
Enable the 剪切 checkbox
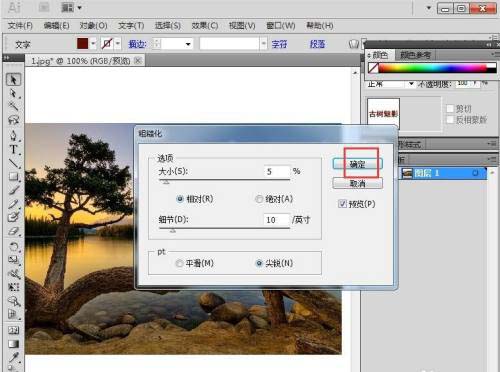[450, 109]
